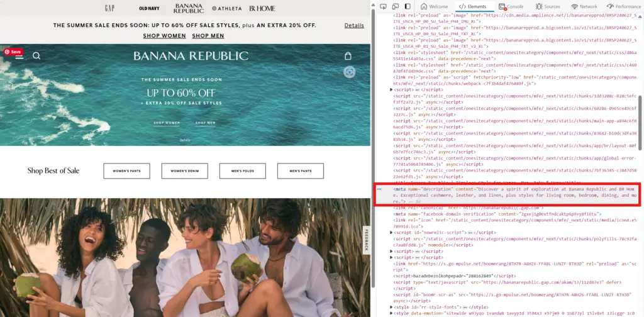Switch to the Sources tab
Image resolution: width=644 pixels, height=317 pixels.
pos(548,6)
